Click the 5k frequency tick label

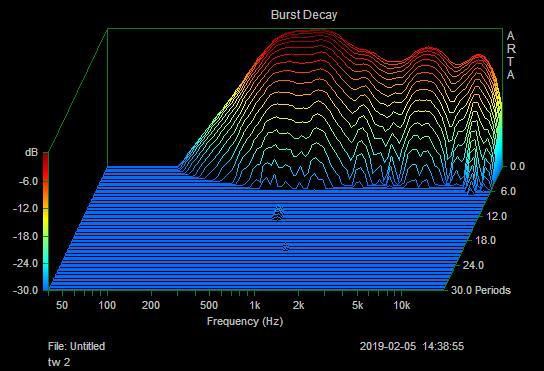click(x=357, y=305)
